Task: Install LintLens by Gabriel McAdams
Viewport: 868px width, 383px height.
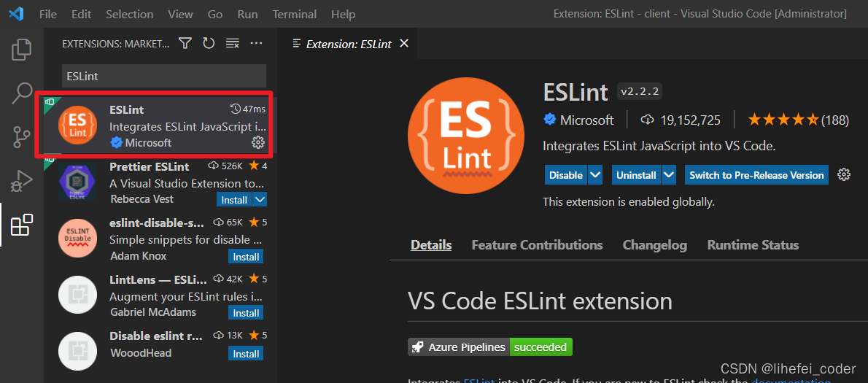Action: pyautogui.click(x=245, y=313)
